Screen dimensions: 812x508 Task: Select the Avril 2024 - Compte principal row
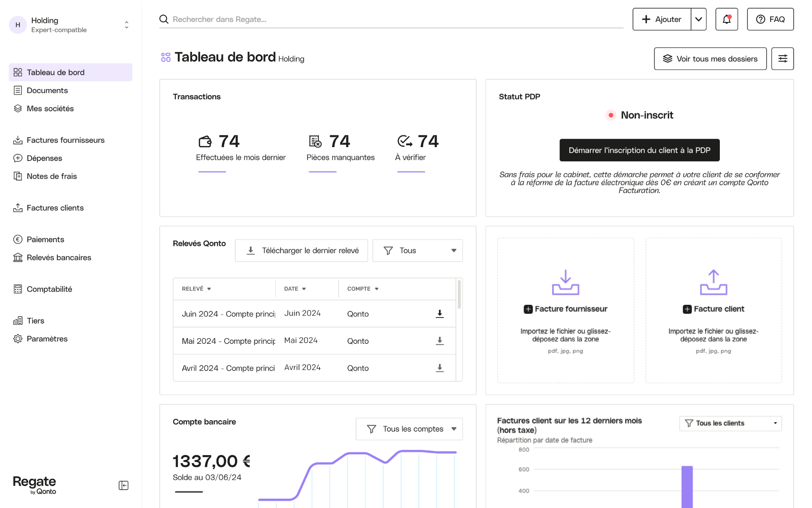point(315,368)
